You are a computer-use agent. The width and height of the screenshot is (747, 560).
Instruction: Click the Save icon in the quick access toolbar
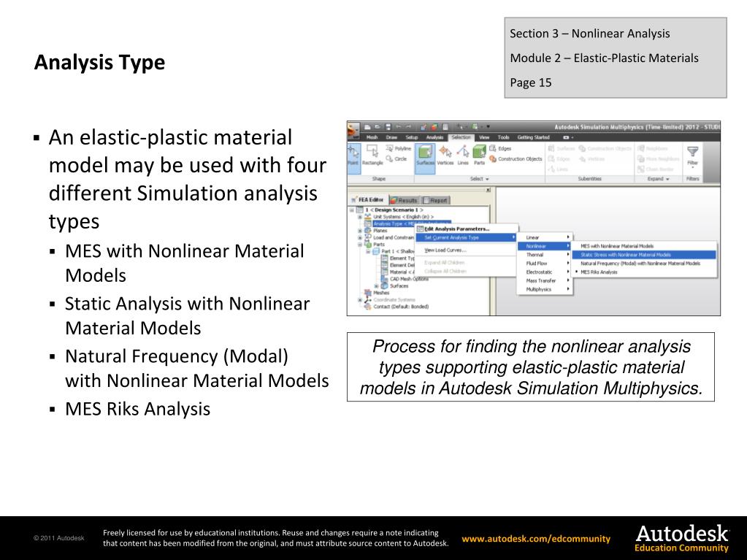pyautogui.click(x=388, y=126)
